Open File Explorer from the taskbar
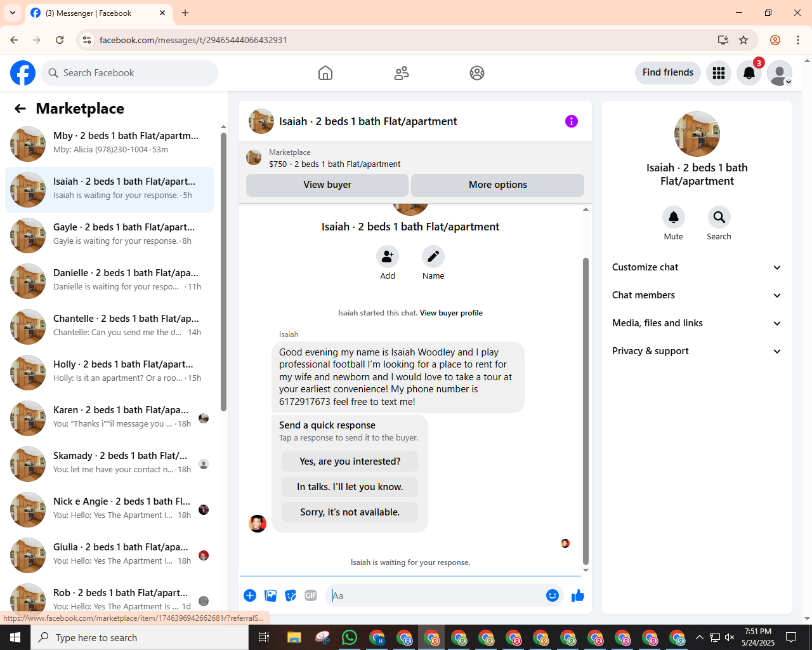The width and height of the screenshot is (812, 650). (x=294, y=637)
